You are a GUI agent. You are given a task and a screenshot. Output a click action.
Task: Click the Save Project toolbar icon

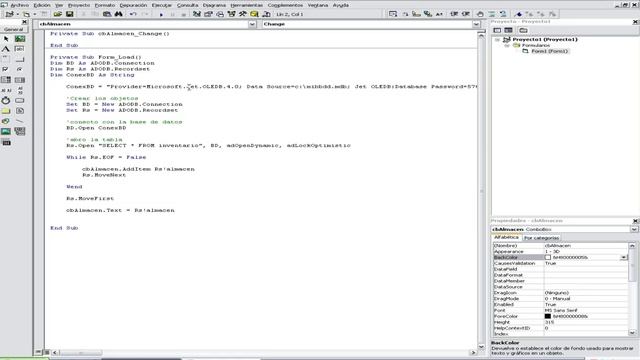[x=69, y=14]
